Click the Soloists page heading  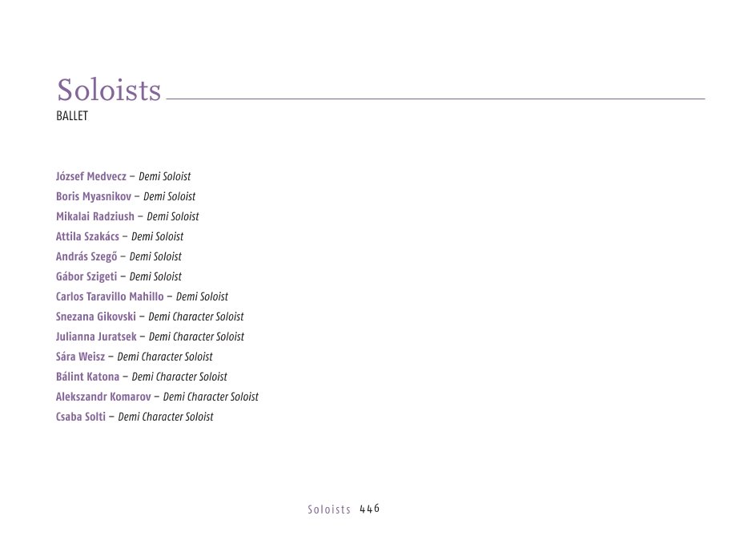tap(109, 90)
